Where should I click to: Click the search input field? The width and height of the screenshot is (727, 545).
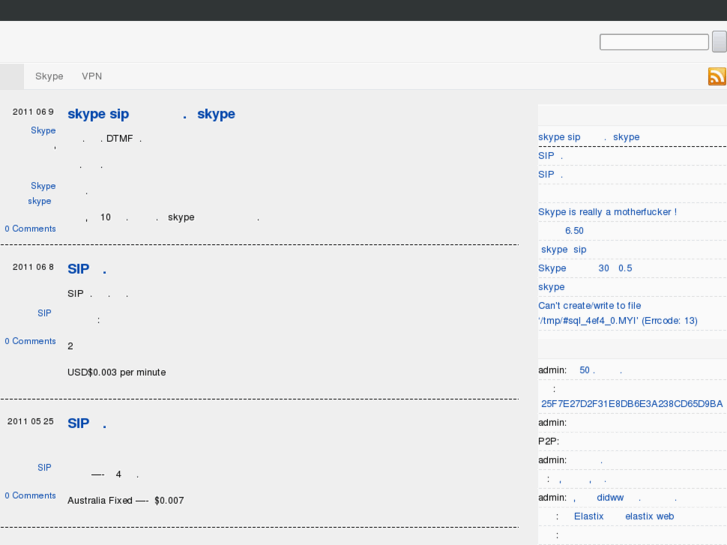tap(654, 42)
